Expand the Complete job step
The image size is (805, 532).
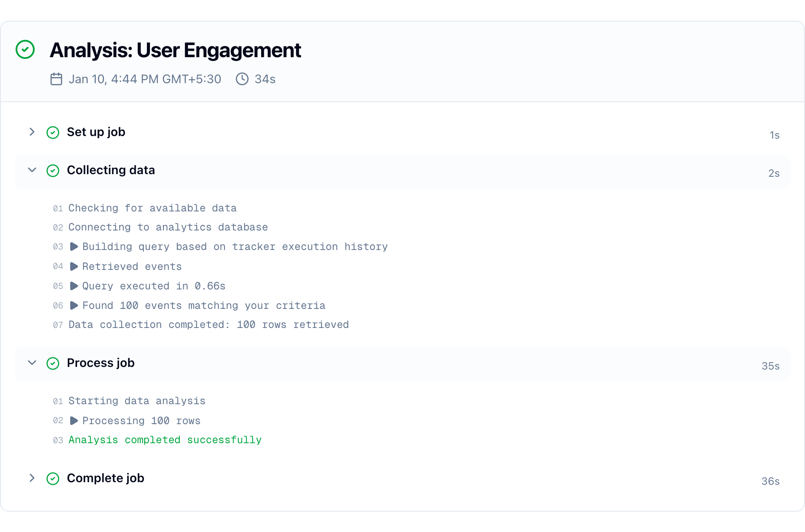point(32,478)
